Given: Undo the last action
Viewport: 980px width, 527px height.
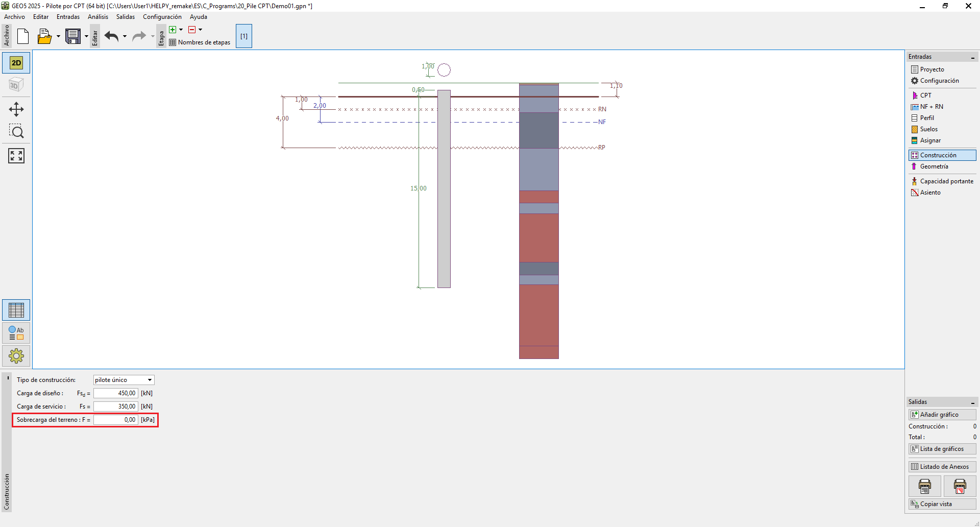Looking at the screenshot, I should click(111, 36).
